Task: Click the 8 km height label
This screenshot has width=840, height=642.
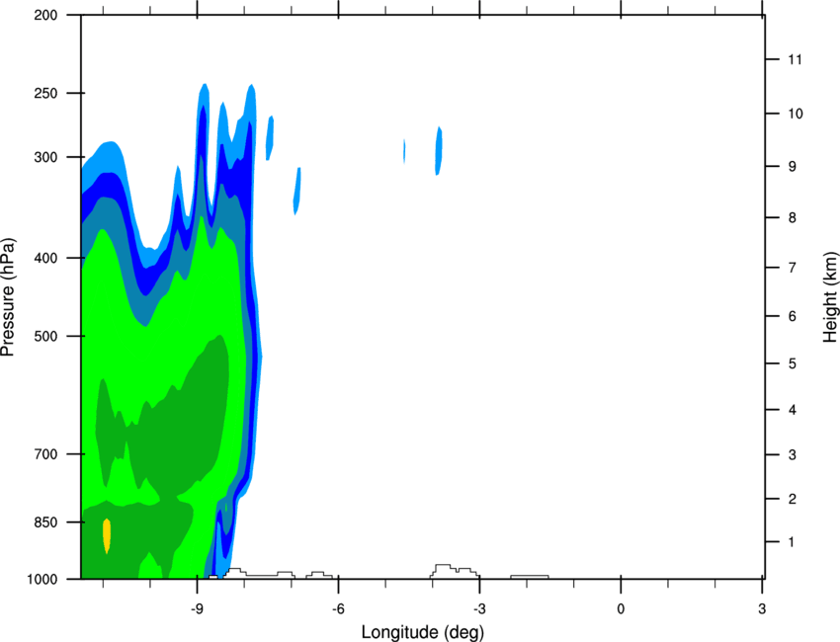Action: (792, 217)
